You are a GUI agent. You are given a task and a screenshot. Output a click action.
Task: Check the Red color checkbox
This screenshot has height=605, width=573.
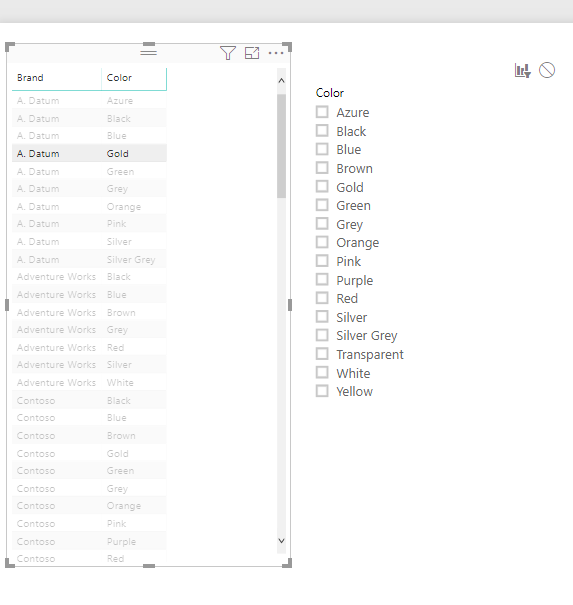click(x=322, y=298)
